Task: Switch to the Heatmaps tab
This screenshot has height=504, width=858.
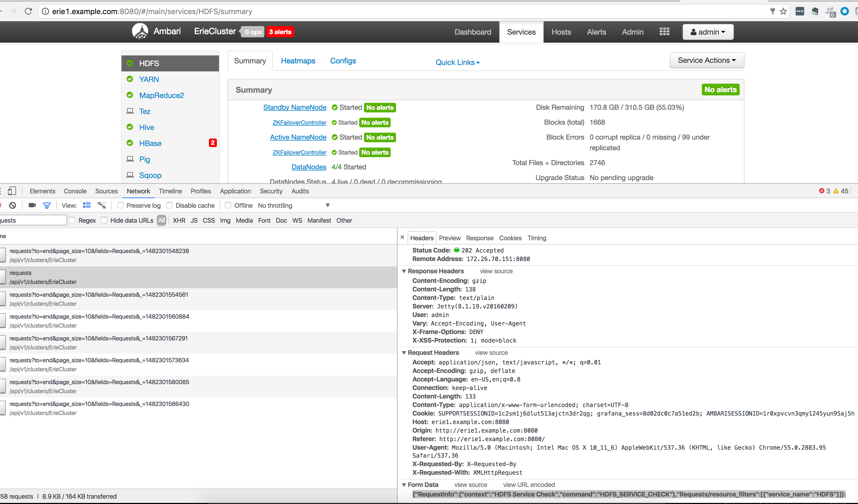Action: pyautogui.click(x=298, y=60)
